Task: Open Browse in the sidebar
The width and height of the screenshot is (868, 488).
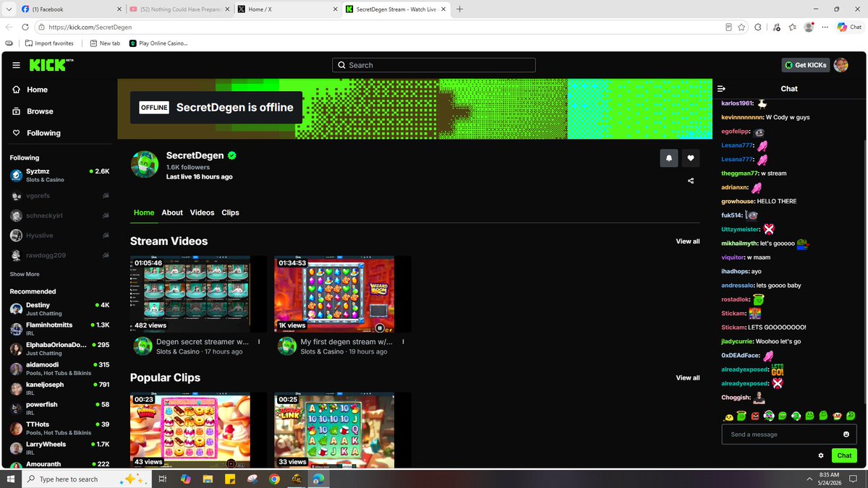Action: click(33, 111)
